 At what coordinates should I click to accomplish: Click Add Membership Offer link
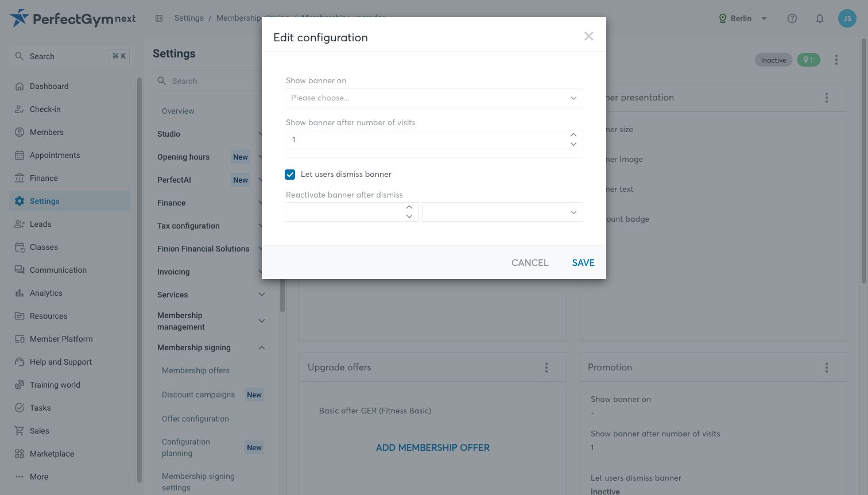(x=433, y=448)
